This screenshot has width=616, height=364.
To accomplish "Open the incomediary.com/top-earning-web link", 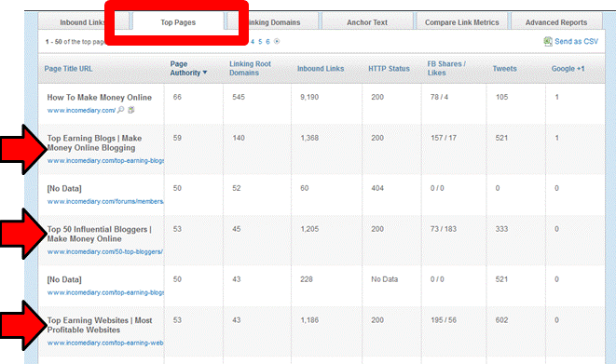I will click(105, 343).
